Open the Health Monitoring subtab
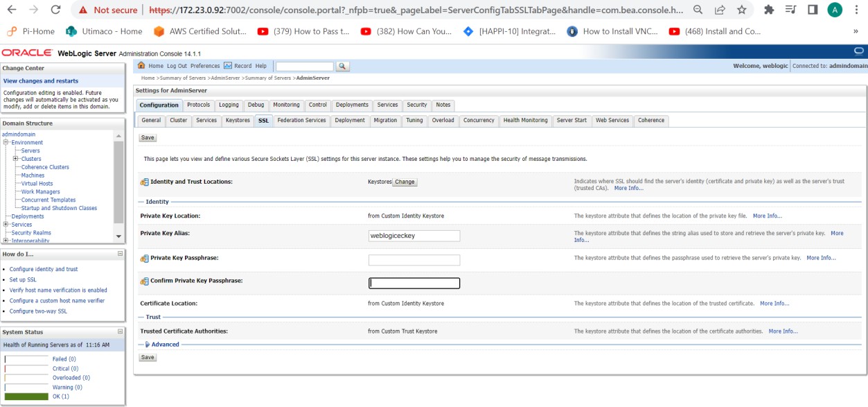Screen dimensions: 868x407 525,120
